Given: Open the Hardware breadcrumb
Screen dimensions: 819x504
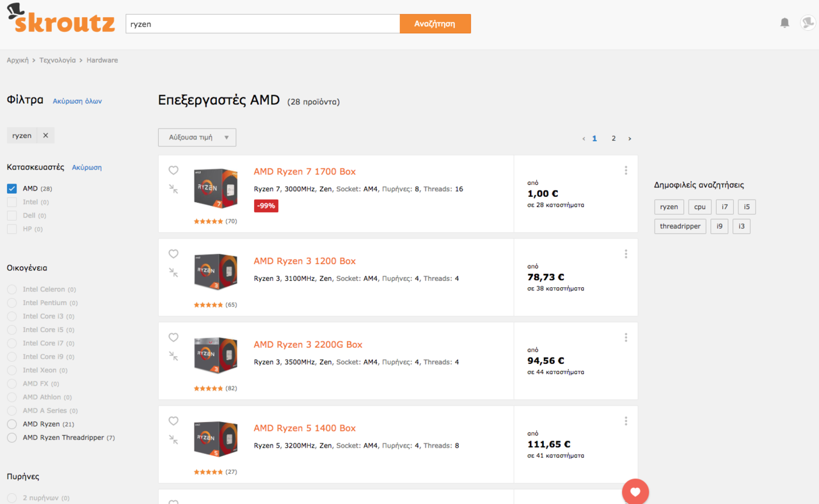Looking at the screenshot, I should coord(102,60).
